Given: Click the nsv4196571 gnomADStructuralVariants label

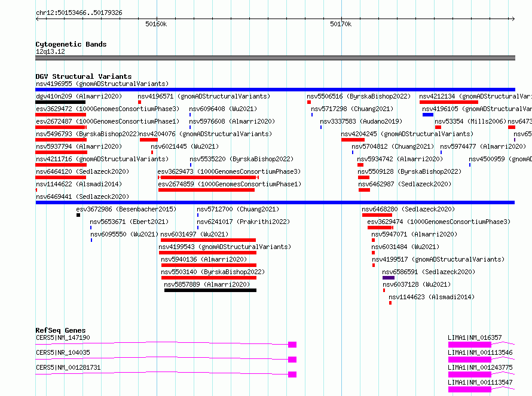Looking at the screenshot, I should click(x=204, y=96).
